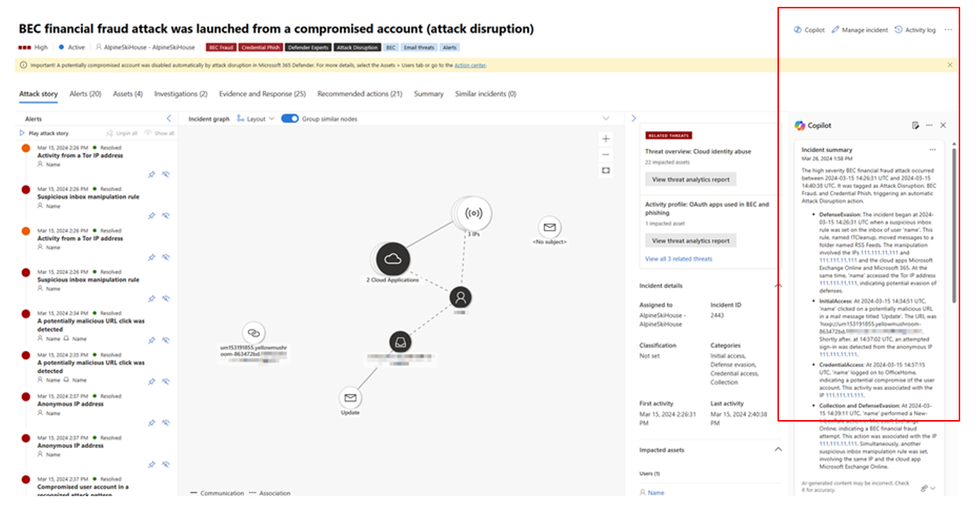Zoom out of the incident graph
This screenshot has width=980, height=519.
point(605,154)
